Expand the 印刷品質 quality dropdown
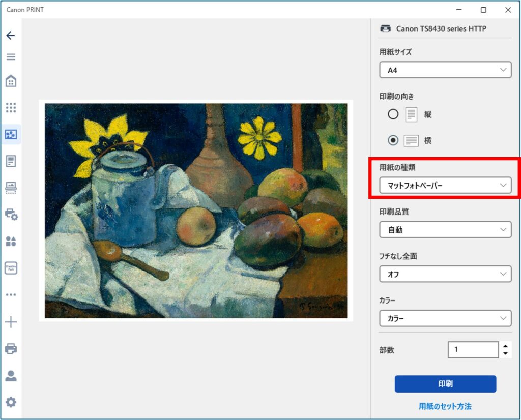This screenshot has width=521, height=420. pos(445,230)
